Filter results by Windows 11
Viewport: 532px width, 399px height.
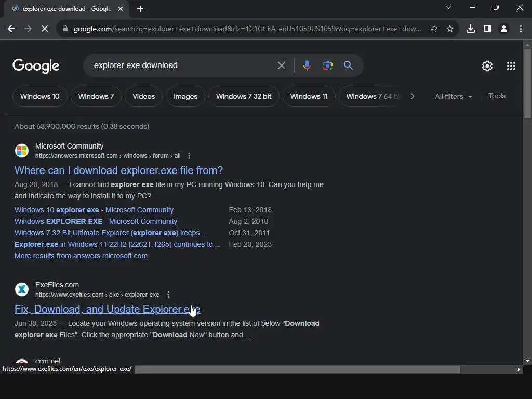[x=309, y=96]
